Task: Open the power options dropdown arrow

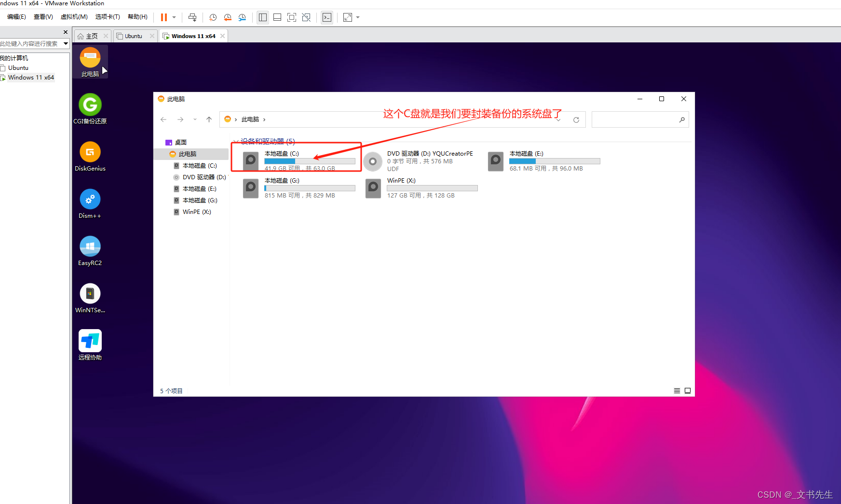Action: pyautogui.click(x=174, y=17)
